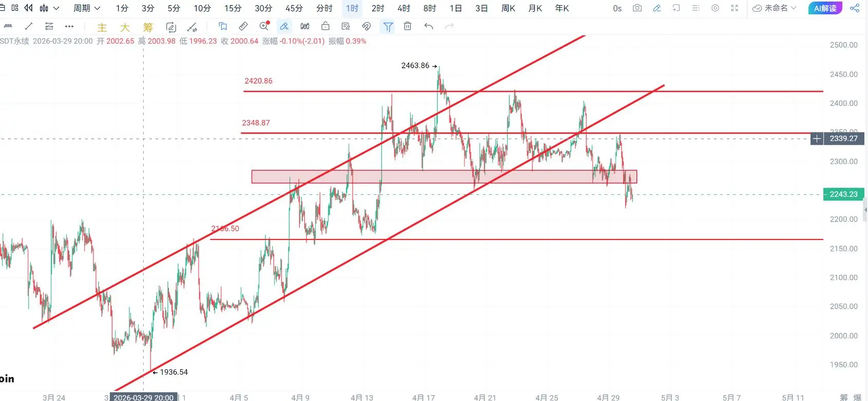Switch to the 3分 timeframe
Image resolution: width=868 pixels, height=401 pixels.
coord(148,8)
